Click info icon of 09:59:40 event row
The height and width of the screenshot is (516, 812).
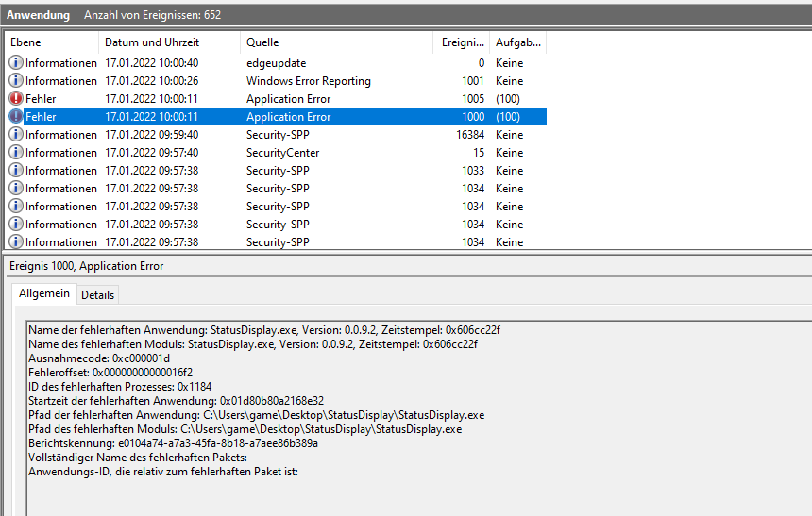16,135
